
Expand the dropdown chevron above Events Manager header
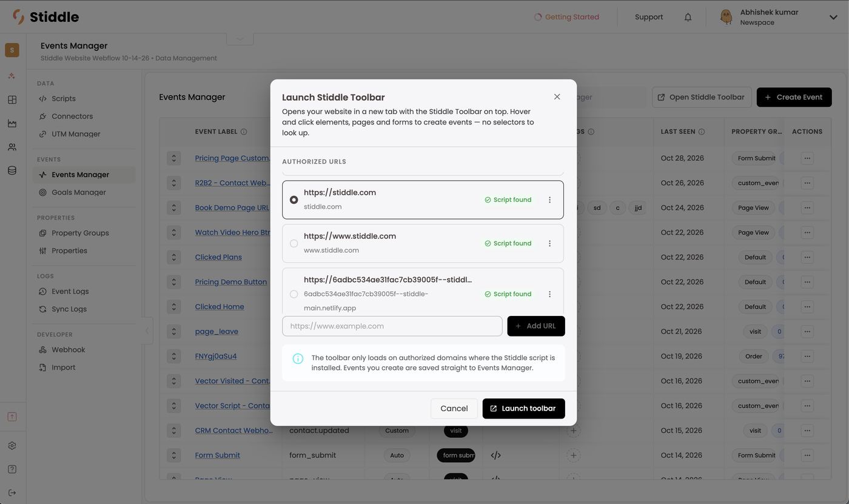(x=240, y=39)
